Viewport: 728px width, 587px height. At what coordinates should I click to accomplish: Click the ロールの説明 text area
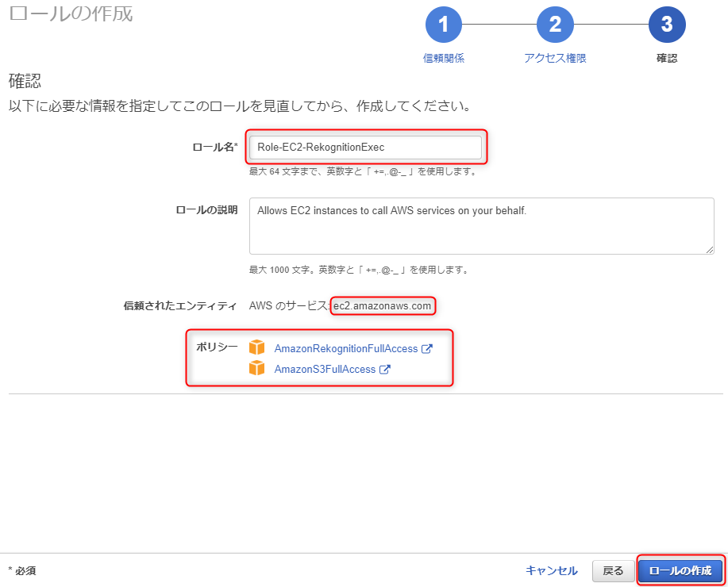[x=481, y=226]
